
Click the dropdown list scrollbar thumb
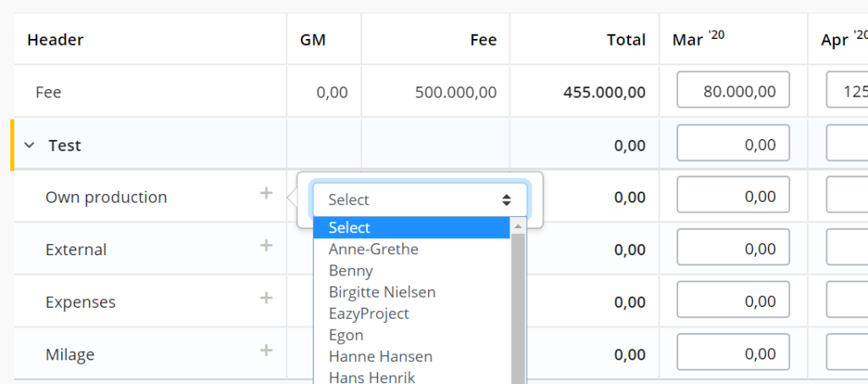click(x=518, y=309)
